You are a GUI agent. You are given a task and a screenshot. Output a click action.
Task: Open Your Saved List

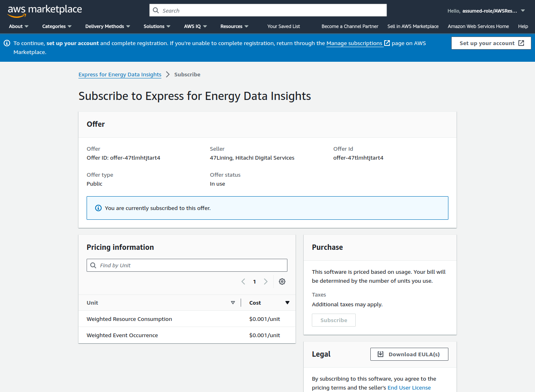click(x=284, y=26)
